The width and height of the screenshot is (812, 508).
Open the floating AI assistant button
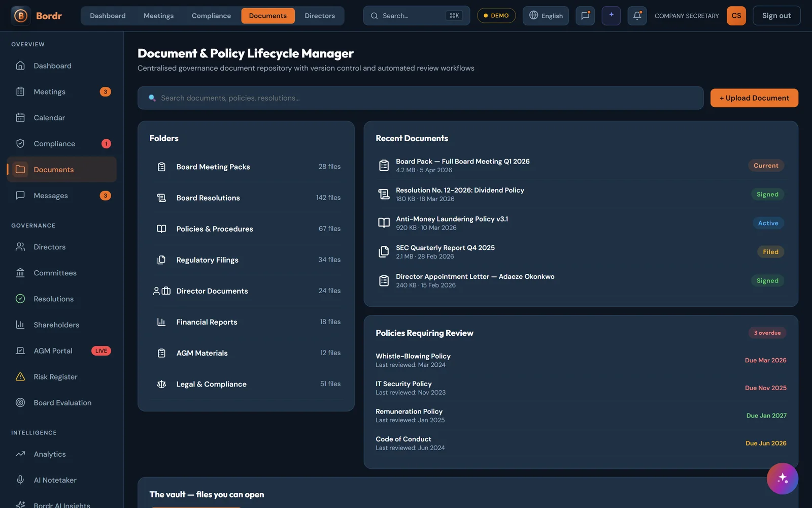(782, 479)
